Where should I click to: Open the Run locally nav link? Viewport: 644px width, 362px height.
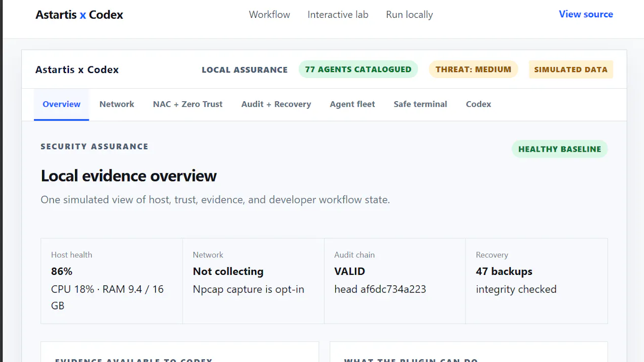[x=409, y=15]
